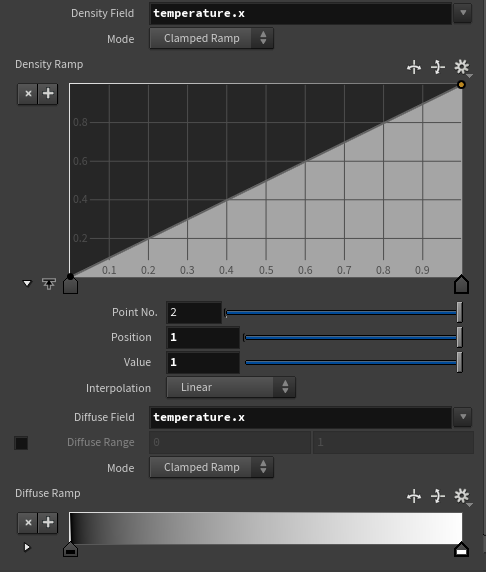The image size is (486, 572).
Task: Open Density Field dropdown arrow
Action: (463, 13)
